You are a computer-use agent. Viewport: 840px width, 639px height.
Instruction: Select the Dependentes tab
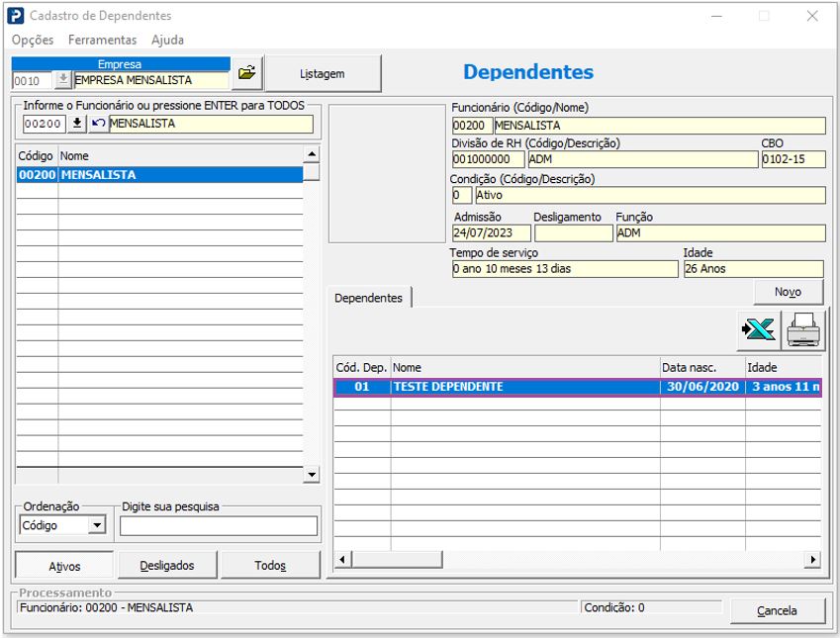[369, 298]
